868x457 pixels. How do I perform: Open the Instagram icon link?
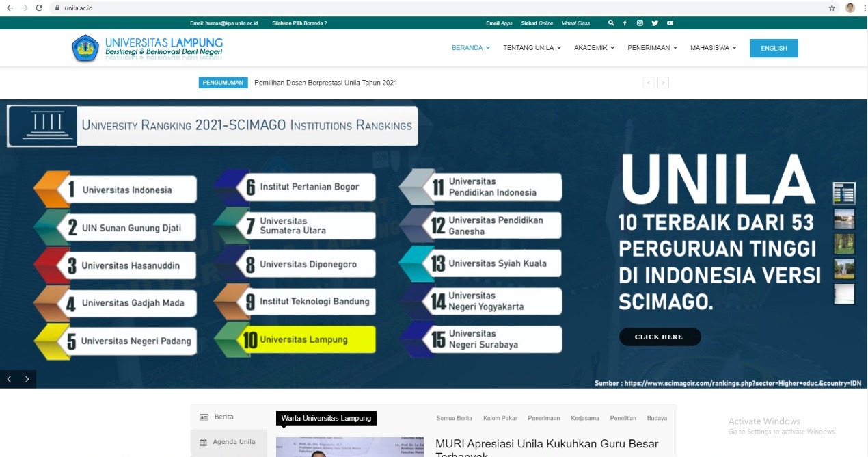click(x=640, y=23)
